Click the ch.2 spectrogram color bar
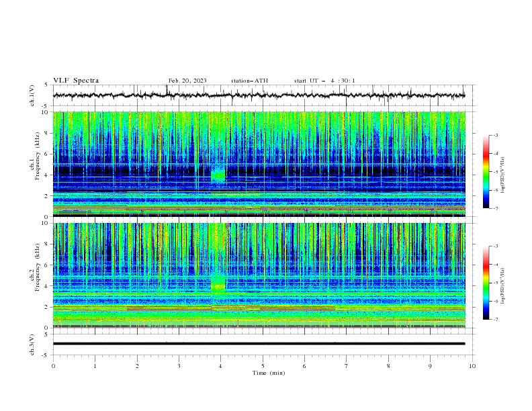This screenshot has height=411, width=532. pyautogui.click(x=486, y=283)
